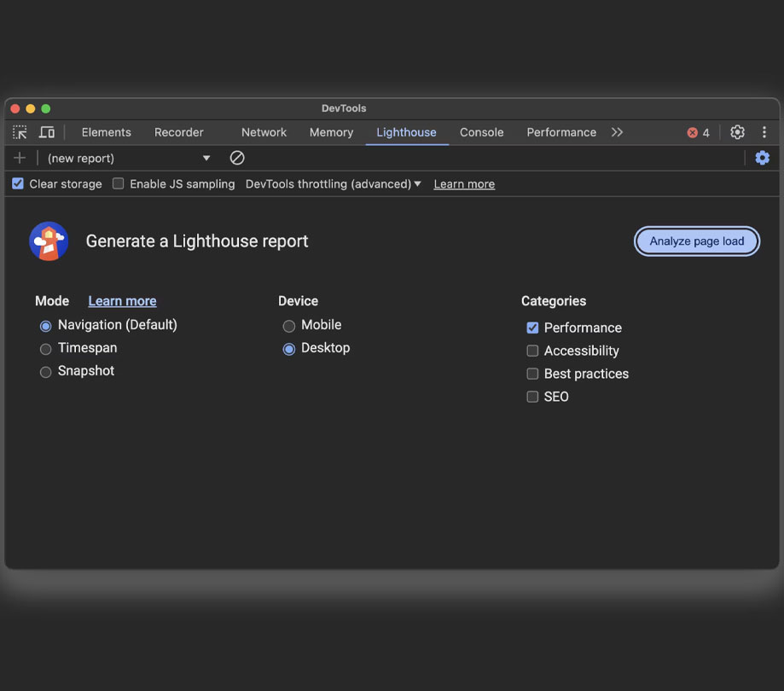Open the more tabs chevron
Viewport: 784px width, 691px height.
617,132
